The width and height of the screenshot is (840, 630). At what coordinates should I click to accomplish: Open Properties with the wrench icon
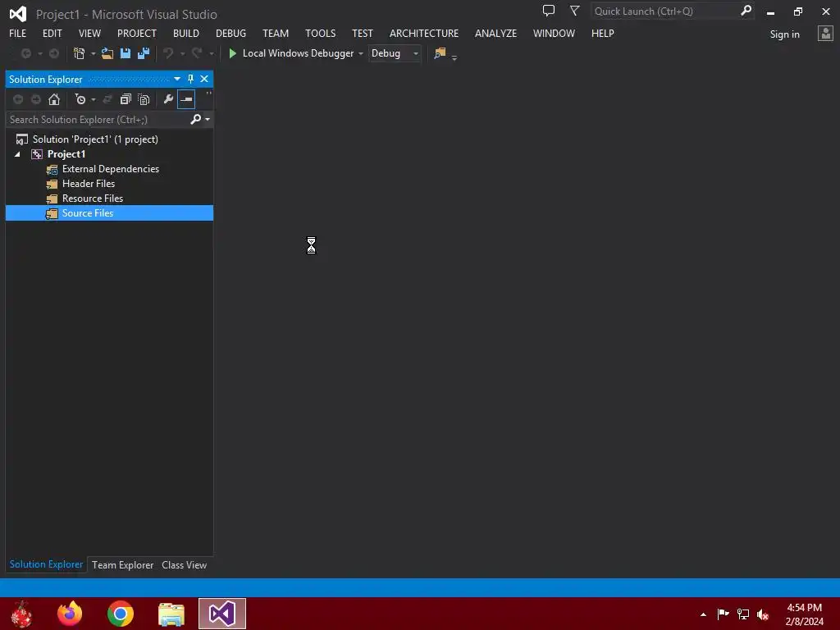(168, 99)
